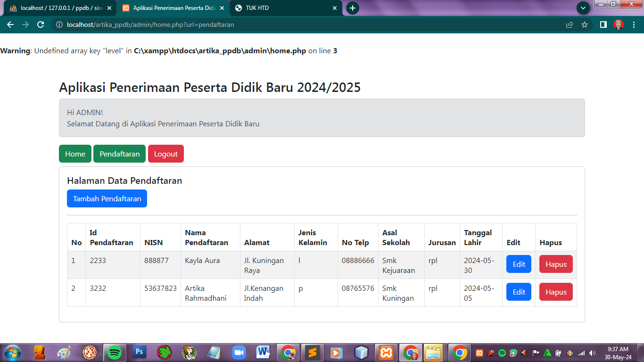
Task: Switch to the TUK HTD tab
Action: click(x=283, y=8)
